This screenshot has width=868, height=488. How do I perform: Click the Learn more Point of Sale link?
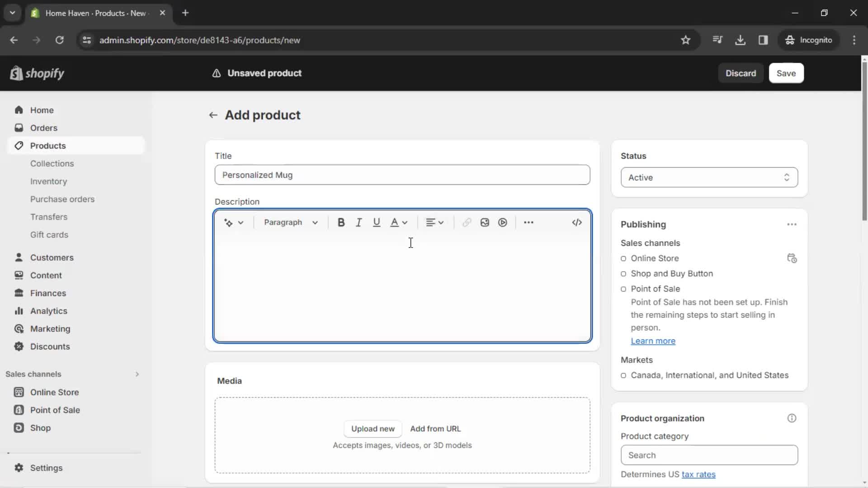(653, 341)
